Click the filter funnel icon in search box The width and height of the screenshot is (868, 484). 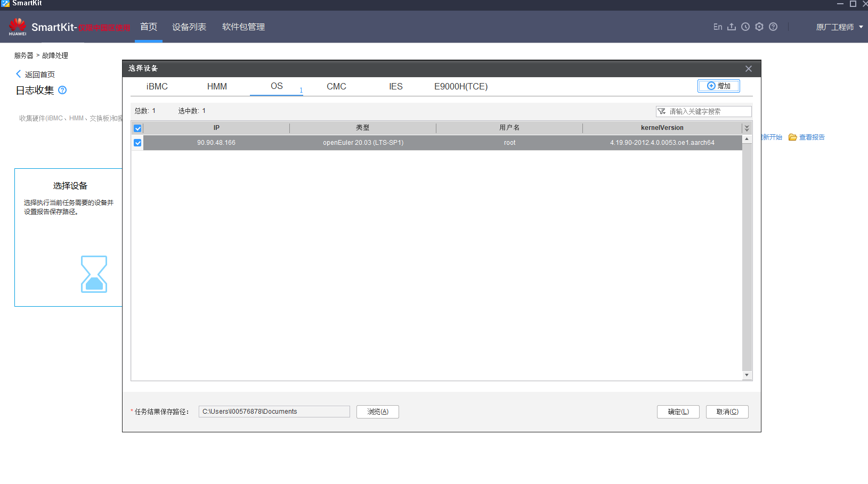pos(662,111)
